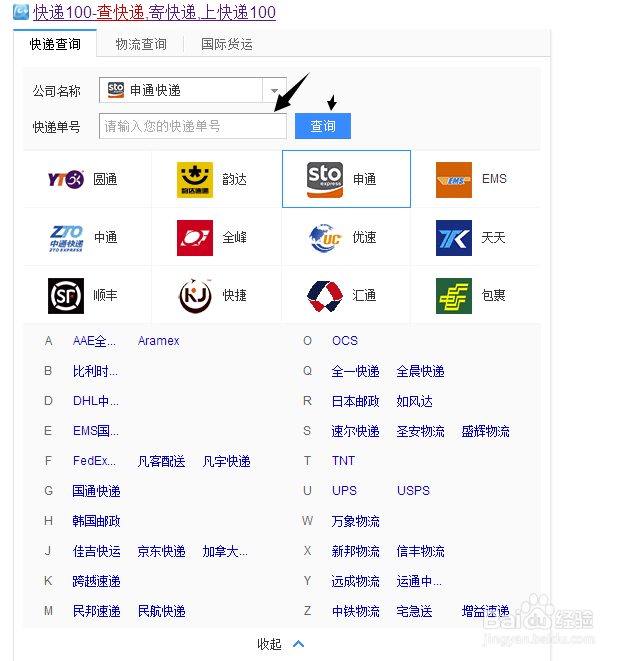630x661 pixels.
Task: Open the 申通快递 company name combo box
Action: coord(193,90)
